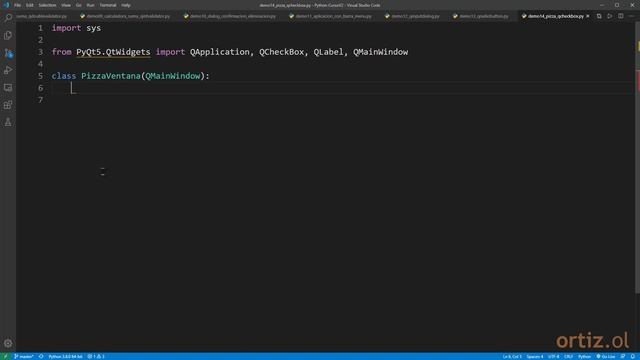Image resolution: width=640 pixels, height=360 pixels.
Task: Open the Explorer files icon
Action: [x=8, y=36]
